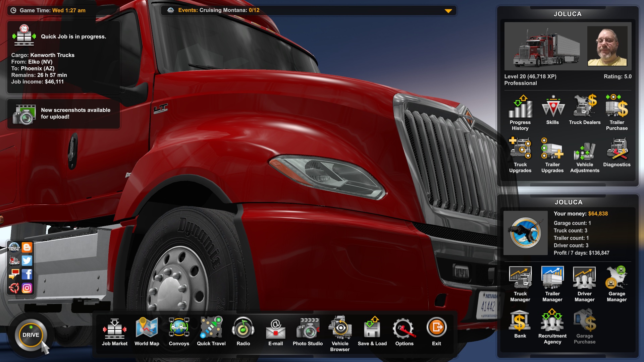
Task: Open the Twitter social link
Action: 27,260
